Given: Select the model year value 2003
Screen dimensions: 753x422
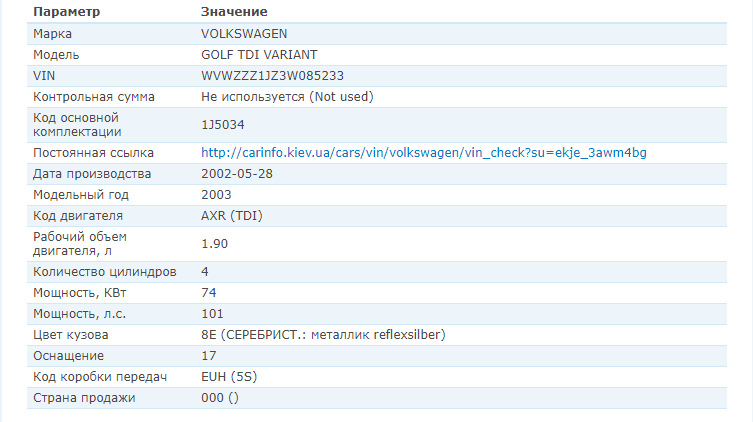Looking at the screenshot, I should (216, 195).
